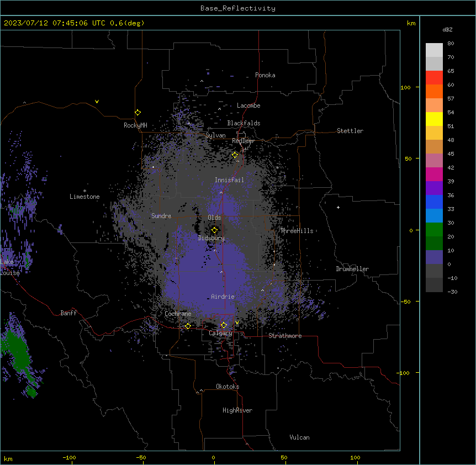Click the dBZ legend heading
Screen dimensions: 476x465
pyautogui.click(x=447, y=29)
